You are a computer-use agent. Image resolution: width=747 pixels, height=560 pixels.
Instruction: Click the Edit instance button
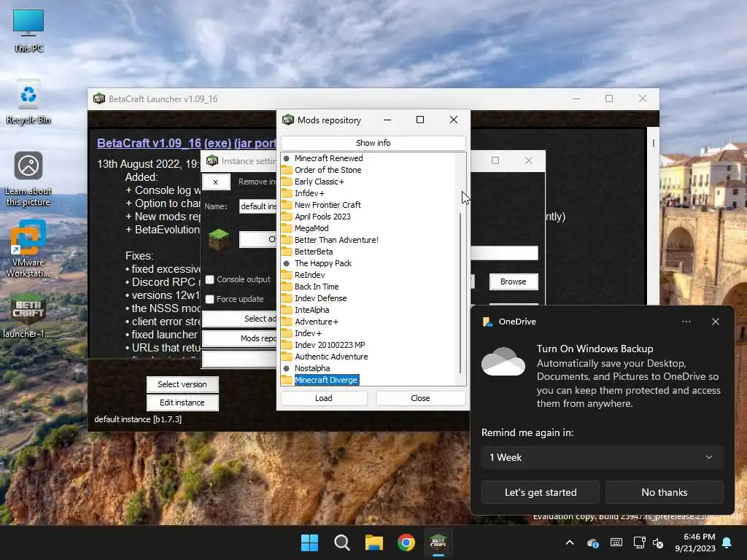pyautogui.click(x=182, y=402)
